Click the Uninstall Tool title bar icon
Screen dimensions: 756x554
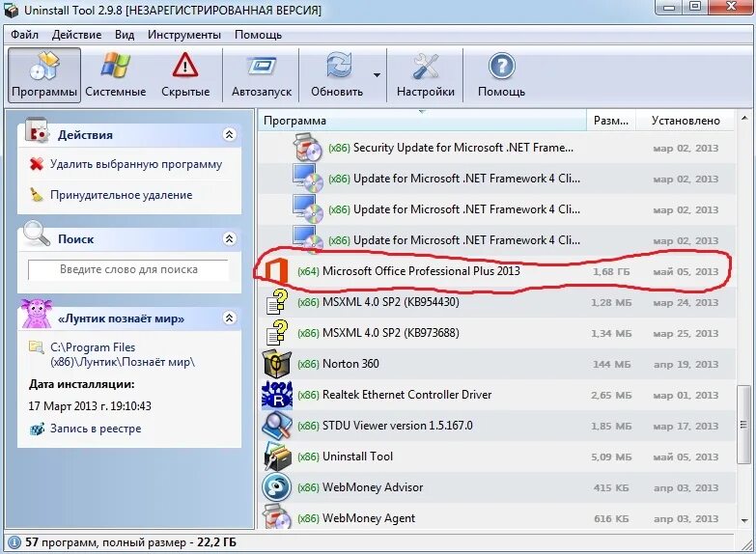point(12,9)
